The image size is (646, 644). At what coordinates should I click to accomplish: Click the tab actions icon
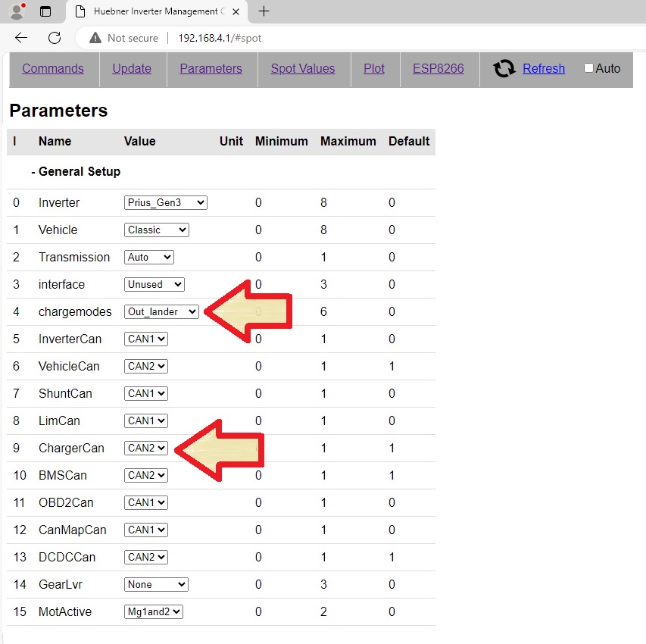click(x=45, y=11)
